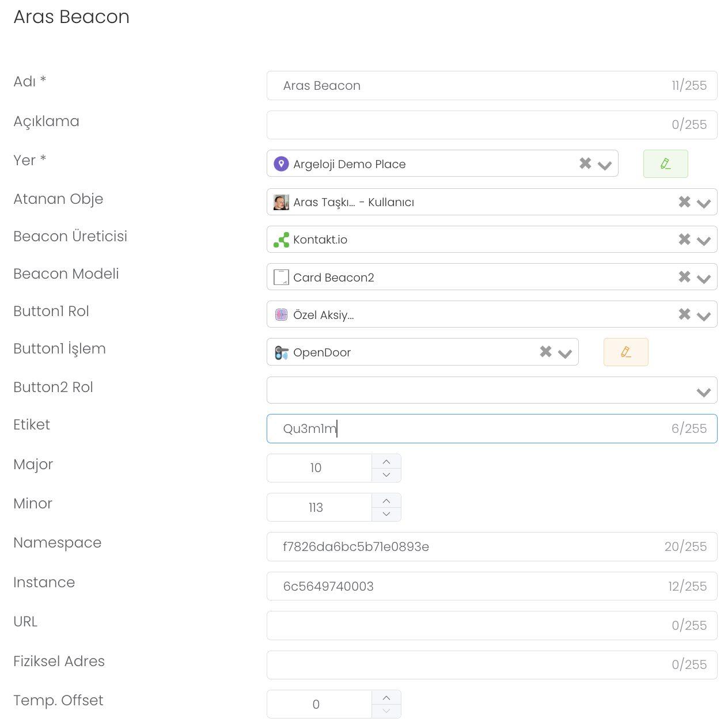
Task: Clear the Argeloji Demo Place selection
Action: (x=585, y=164)
